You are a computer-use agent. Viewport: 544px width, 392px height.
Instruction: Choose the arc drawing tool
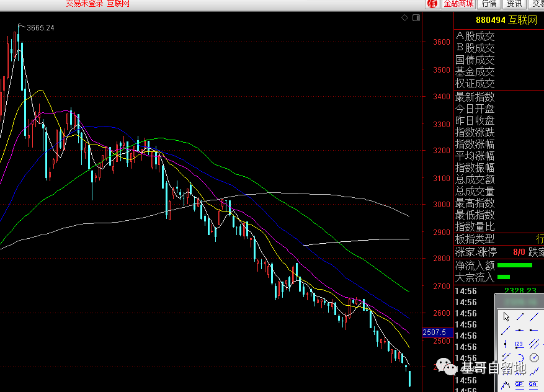[x=520, y=358]
